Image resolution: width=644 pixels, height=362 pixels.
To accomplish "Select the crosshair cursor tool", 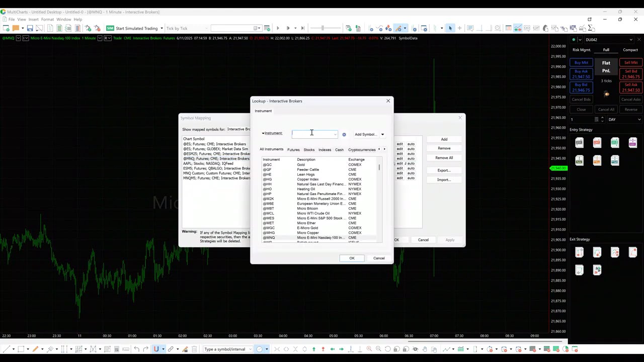I will (x=460, y=28).
